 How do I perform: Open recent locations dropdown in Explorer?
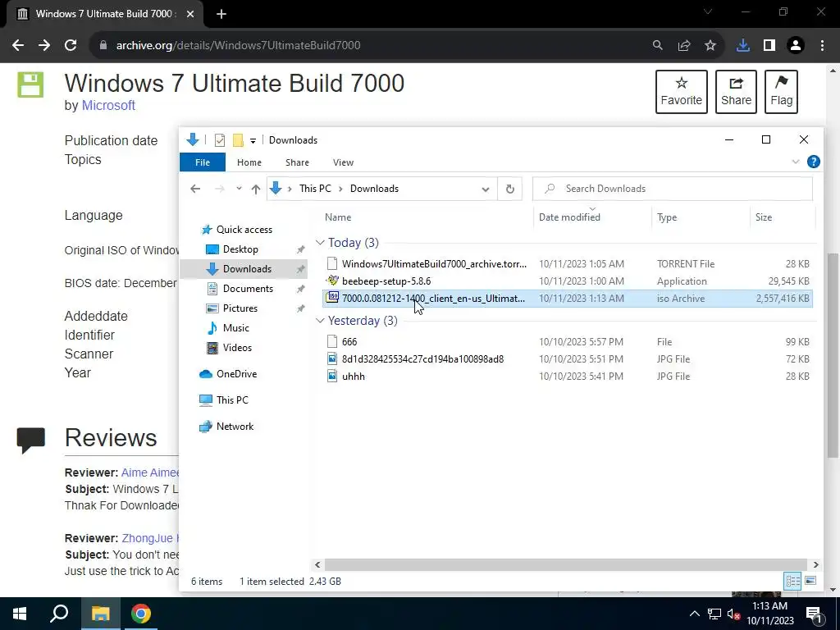(239, 189)
